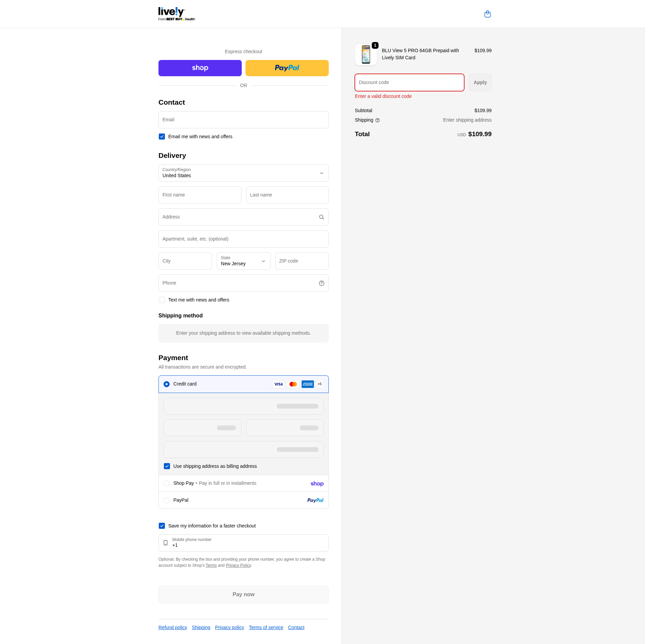Uncheck Email me with news and offers

(162, 137)
